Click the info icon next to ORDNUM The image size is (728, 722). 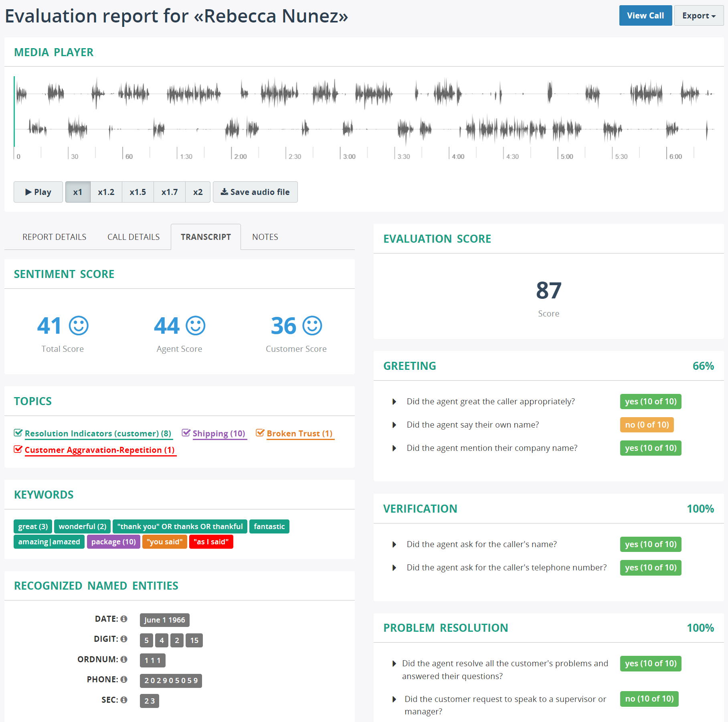click(124, 659)
